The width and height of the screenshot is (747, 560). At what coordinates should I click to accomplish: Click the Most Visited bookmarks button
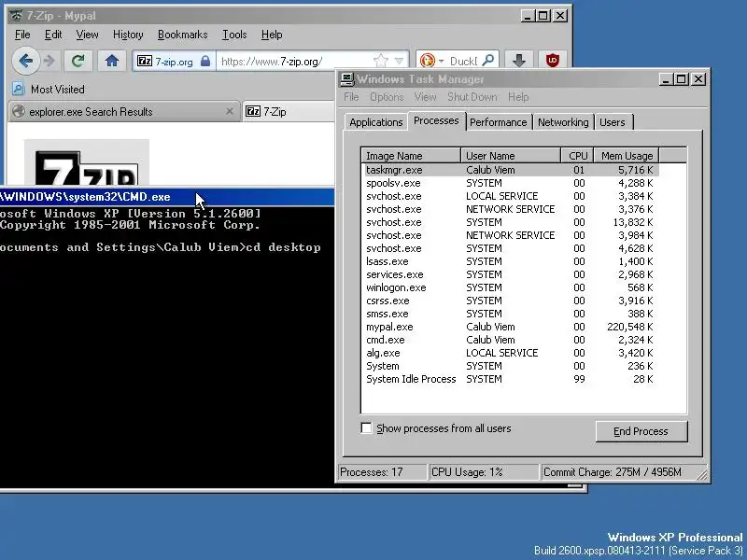[49, 89]
